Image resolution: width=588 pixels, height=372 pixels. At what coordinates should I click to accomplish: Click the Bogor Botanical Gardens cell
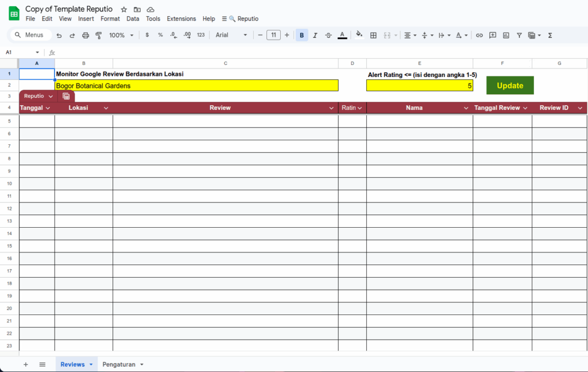196,86
